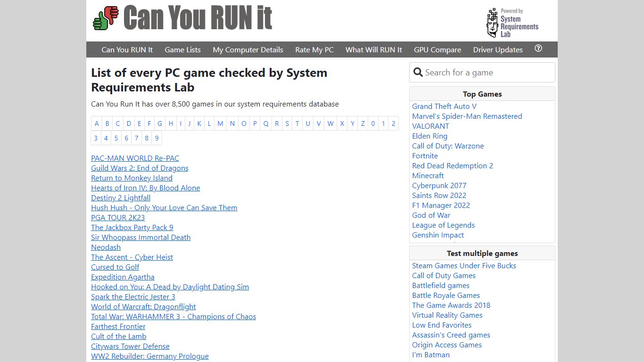Filter games by letter Q

coord(266,123)
